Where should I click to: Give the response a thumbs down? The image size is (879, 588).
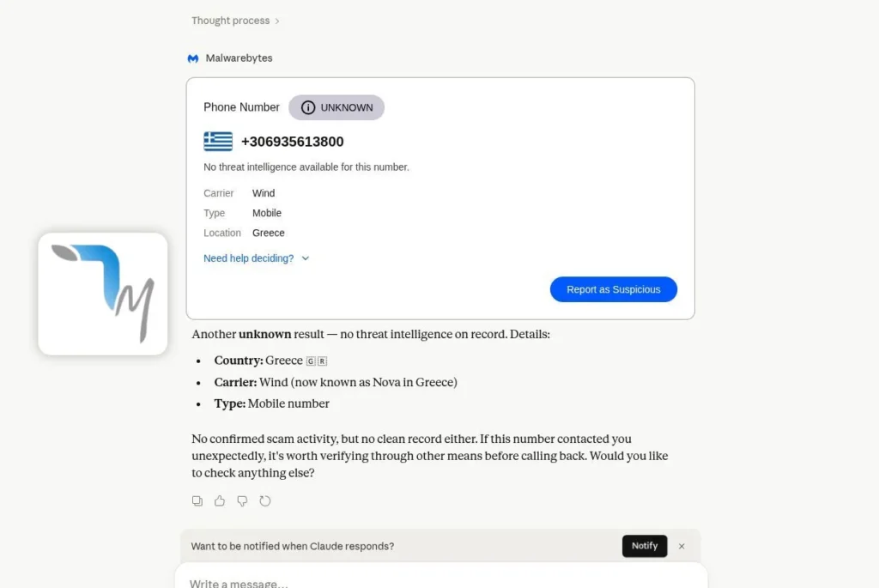pos(242,500)
